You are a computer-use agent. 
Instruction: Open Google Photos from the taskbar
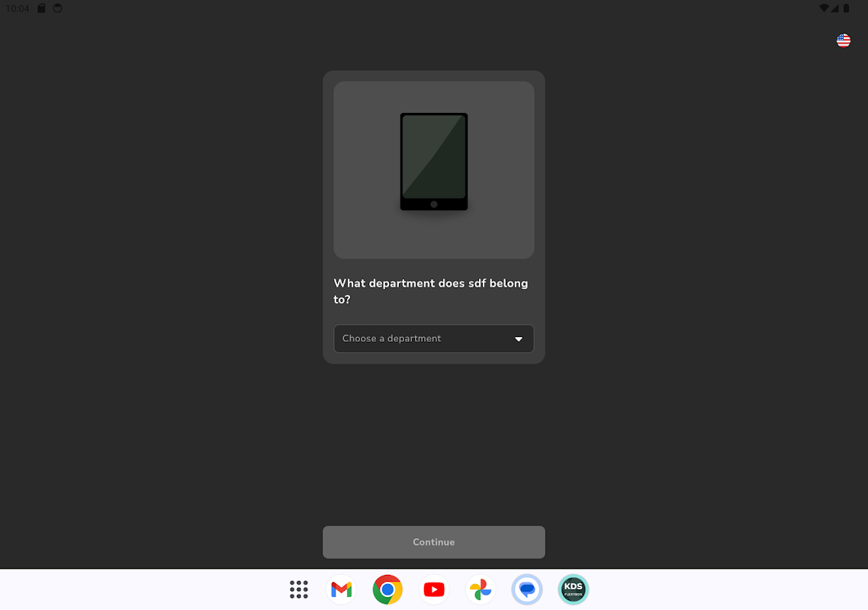coord(480,589)
